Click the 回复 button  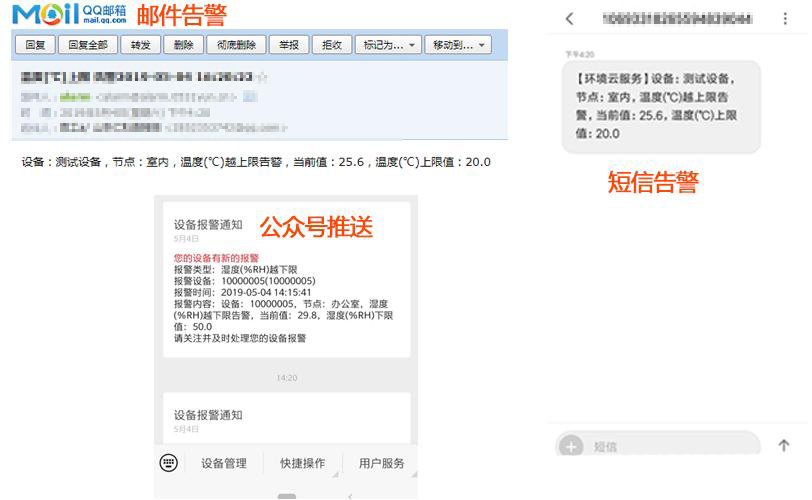pyautogui.click(x=34, y=45)
